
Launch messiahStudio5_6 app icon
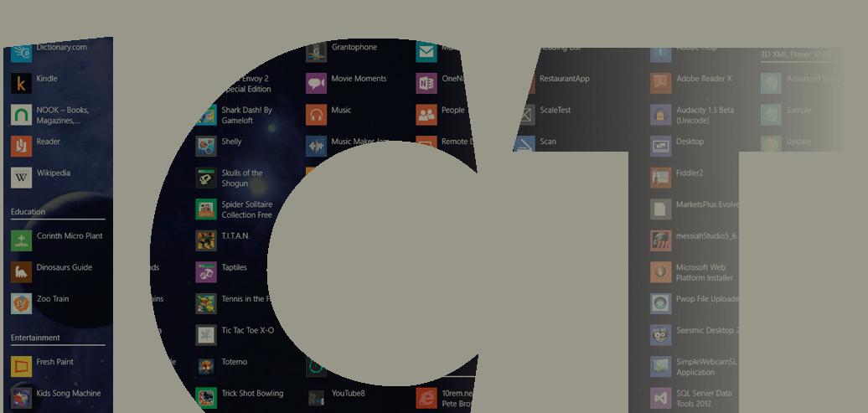click(x=660, y=240)
